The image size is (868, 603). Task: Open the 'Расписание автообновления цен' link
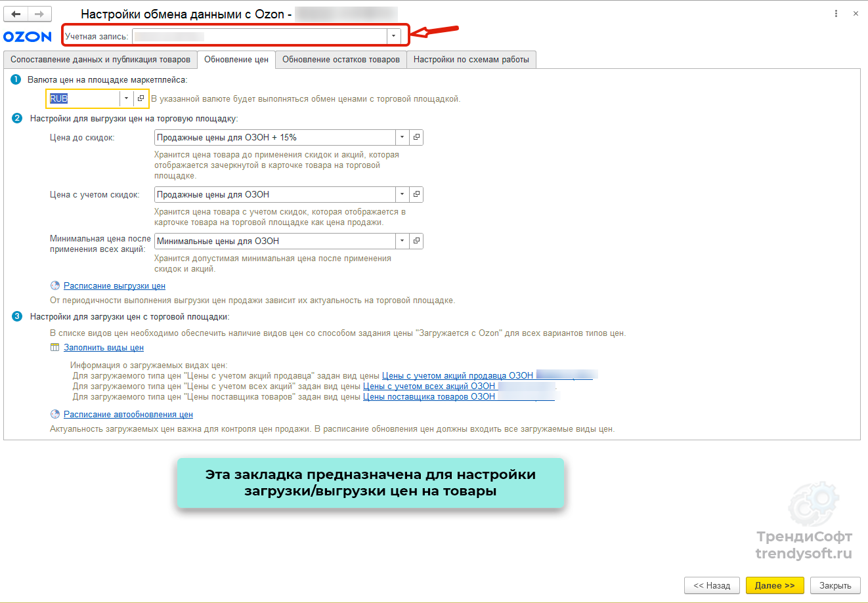128,415
